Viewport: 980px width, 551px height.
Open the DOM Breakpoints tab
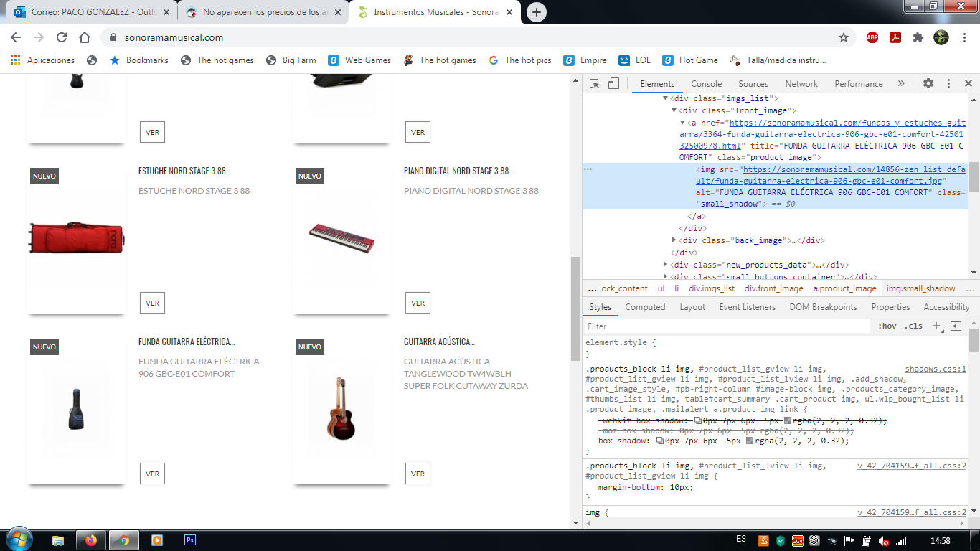[x=823, y=307]
